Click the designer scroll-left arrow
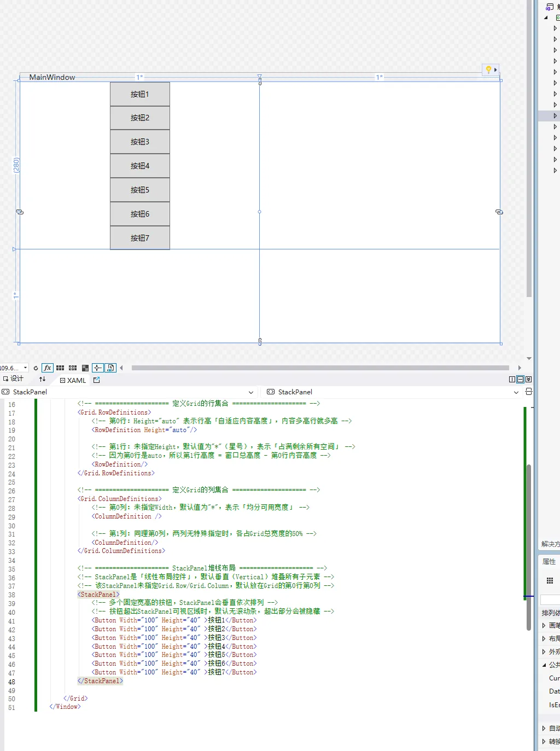This screenshot has width=560, height=751. click(x=121, y=368)
